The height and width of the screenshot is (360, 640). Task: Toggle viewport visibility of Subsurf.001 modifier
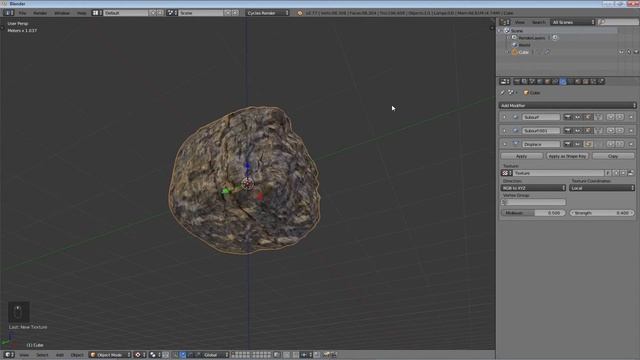[x=578, y=131]
